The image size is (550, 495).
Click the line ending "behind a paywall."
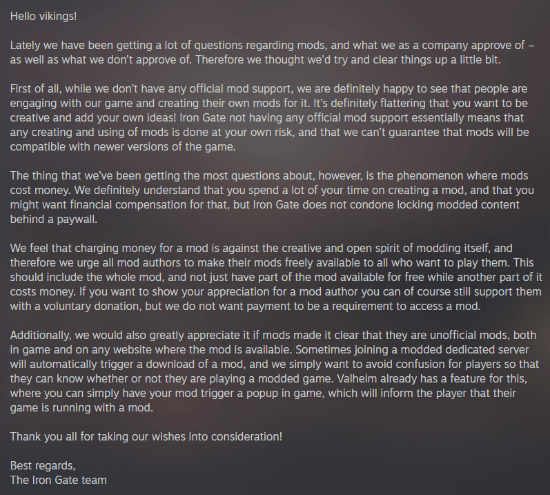(x=53, y=220)
